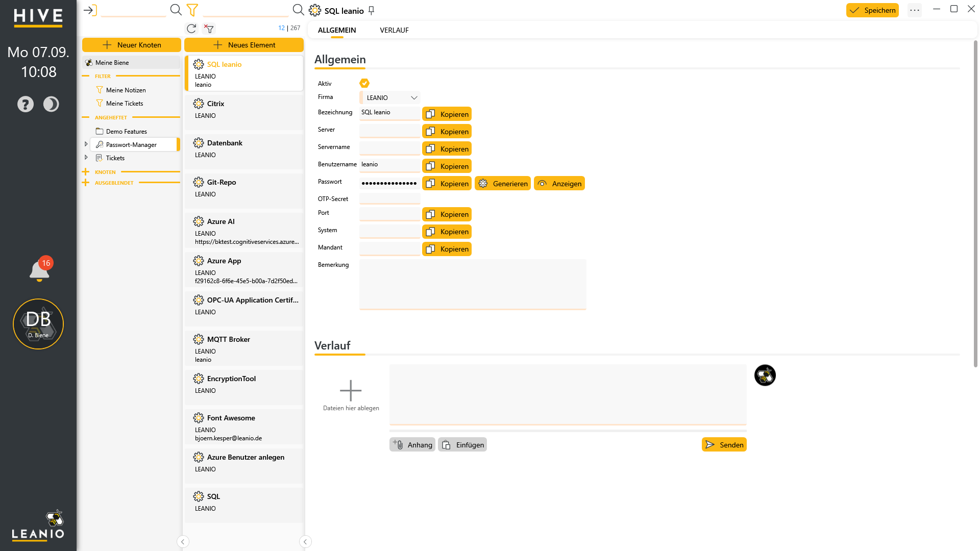Click the Server input field
980x551 pixels.
(x=390, y=131)
